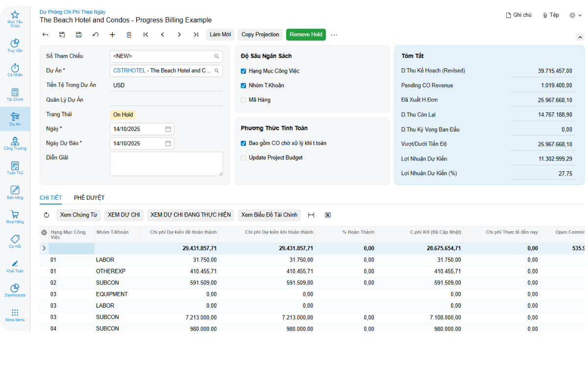Add a new record with the plus icon

pyautogui.click(x=112, y=34)
